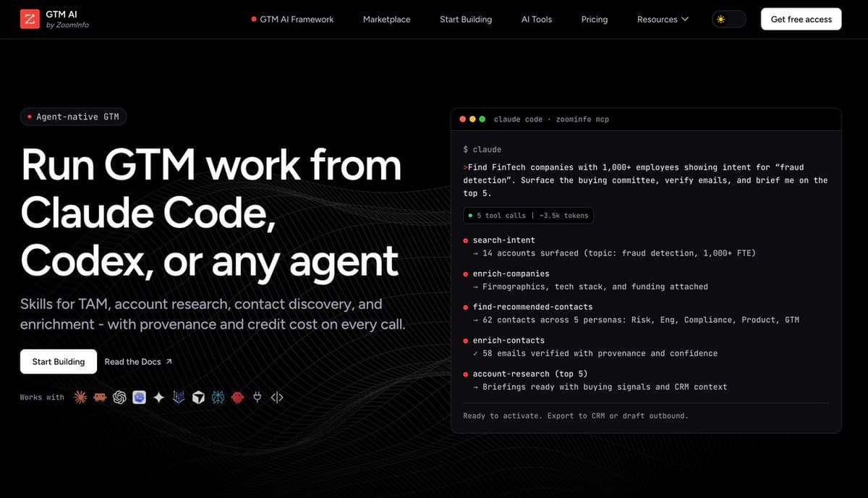Click the green terminal window dot
The width and height of the screenshot is (868, 498).
click(x=482, y=119)
